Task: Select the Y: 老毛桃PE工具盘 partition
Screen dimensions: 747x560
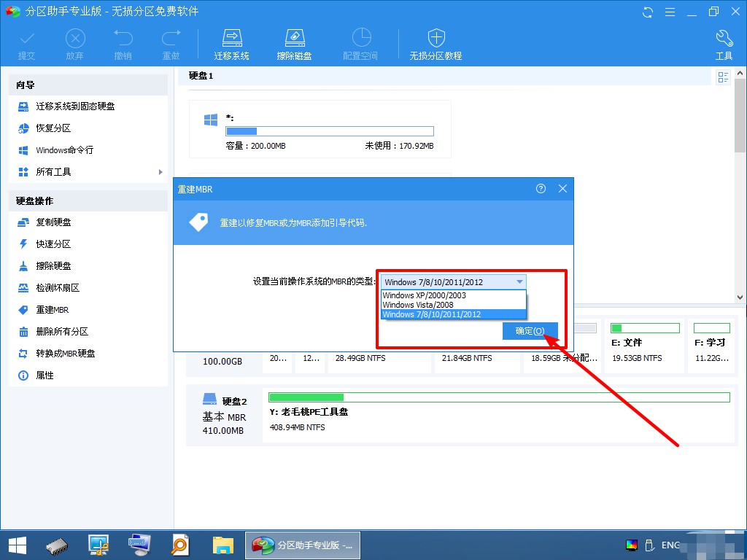Action: click(499, 415)
